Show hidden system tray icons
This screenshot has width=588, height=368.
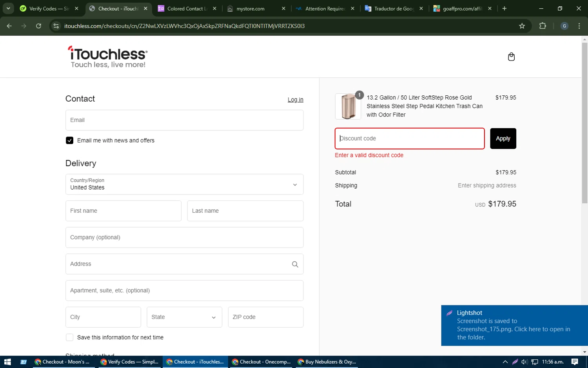505,362
